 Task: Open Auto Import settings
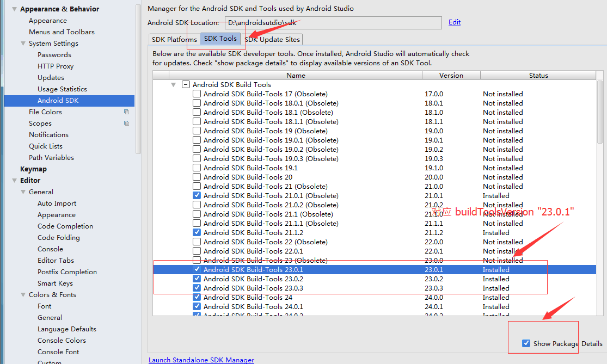pos(57,203)
